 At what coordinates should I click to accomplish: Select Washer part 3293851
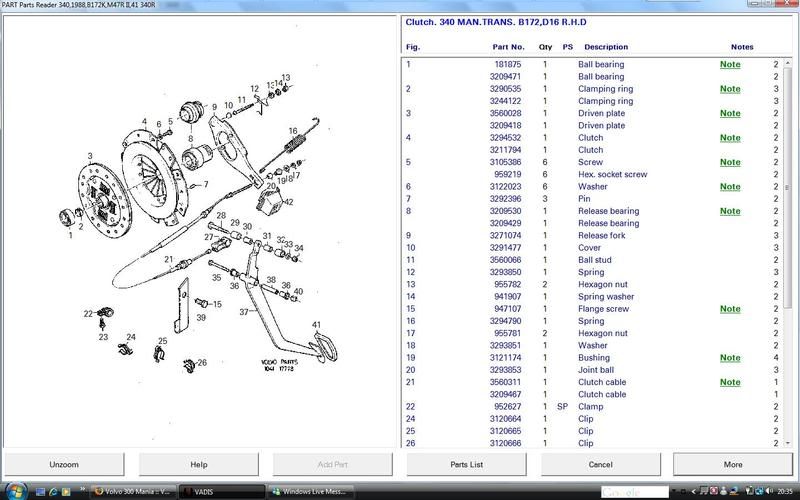click(592, 345)
